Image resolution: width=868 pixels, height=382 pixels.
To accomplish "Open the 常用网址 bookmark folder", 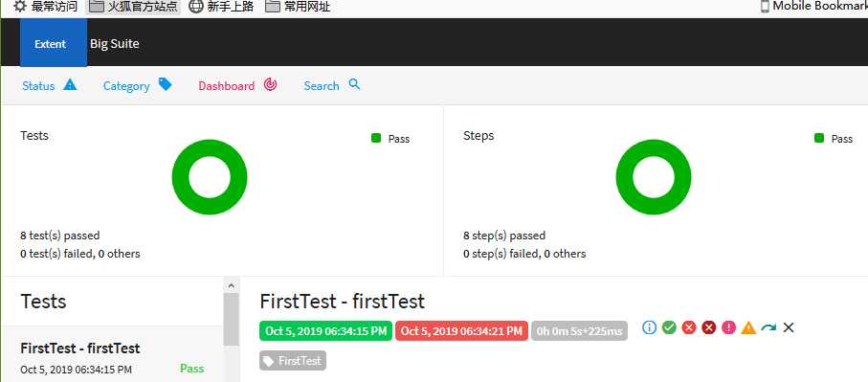I will [298, 7].
